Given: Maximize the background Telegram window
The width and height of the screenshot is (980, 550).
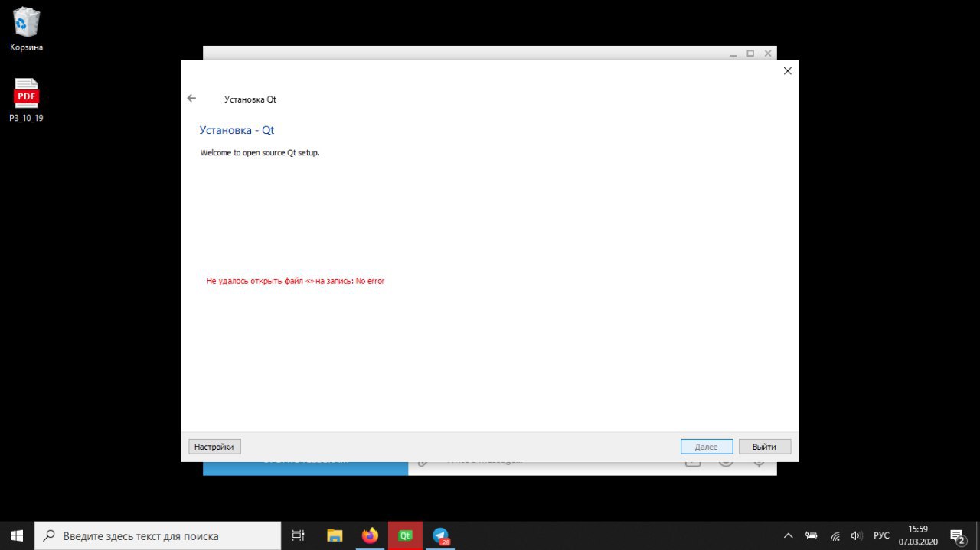Looking at the screenshot, I should tap(750, 54).
